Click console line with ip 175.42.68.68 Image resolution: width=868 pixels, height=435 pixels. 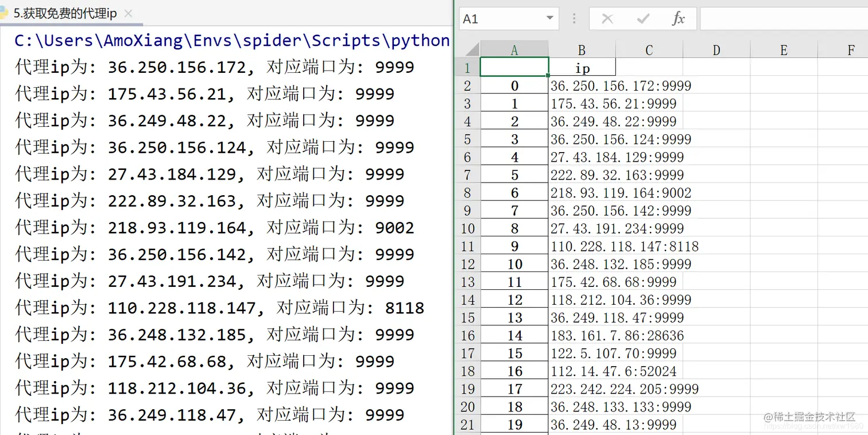[204, 362]
